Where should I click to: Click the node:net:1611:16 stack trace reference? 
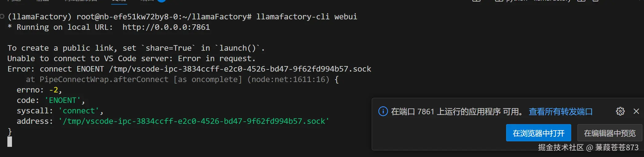288,80
